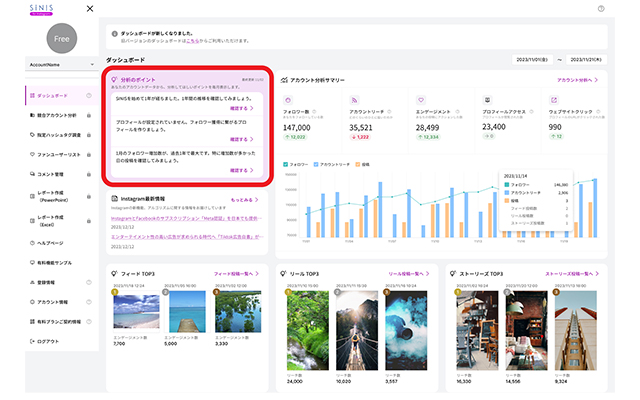This screenshot has height=400, width=640.
Task: Click 確認する for the follower increase tip
Action: click(x=241, y=170)
